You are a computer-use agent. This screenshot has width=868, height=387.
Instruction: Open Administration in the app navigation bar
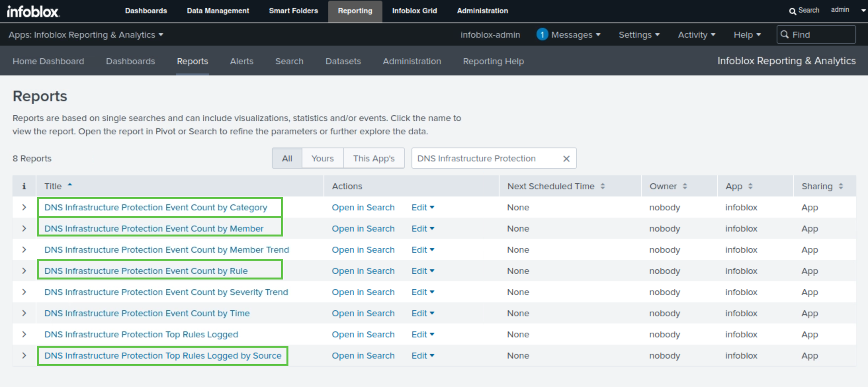[x=412, y=61]
